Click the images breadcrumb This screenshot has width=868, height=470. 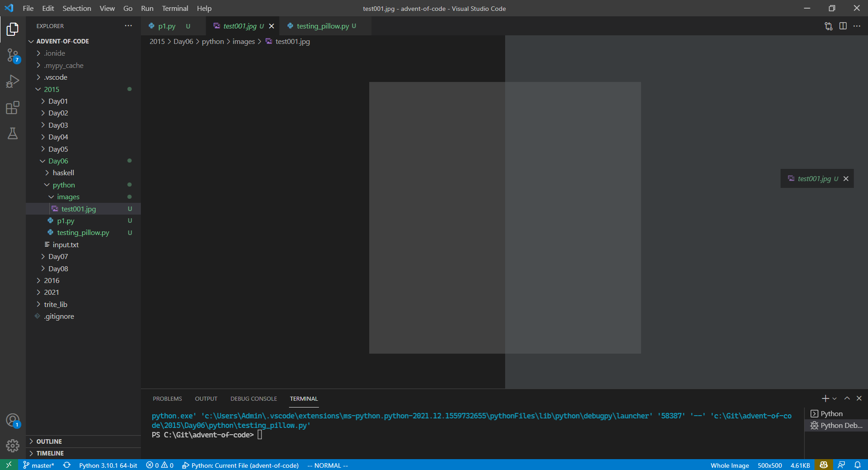pyautogui.click(x=244, y=42)
